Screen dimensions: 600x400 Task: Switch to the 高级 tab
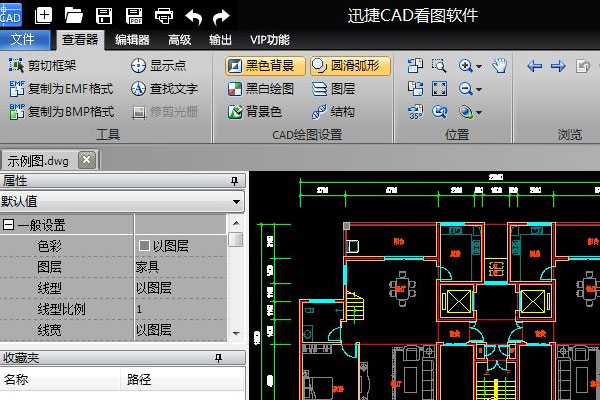point(179,40)
